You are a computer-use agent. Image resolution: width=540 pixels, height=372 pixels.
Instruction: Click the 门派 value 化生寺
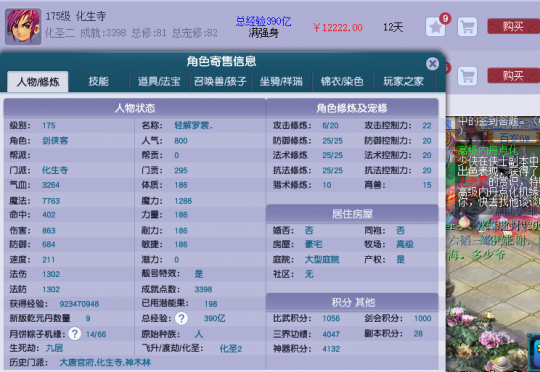(55, 170)
